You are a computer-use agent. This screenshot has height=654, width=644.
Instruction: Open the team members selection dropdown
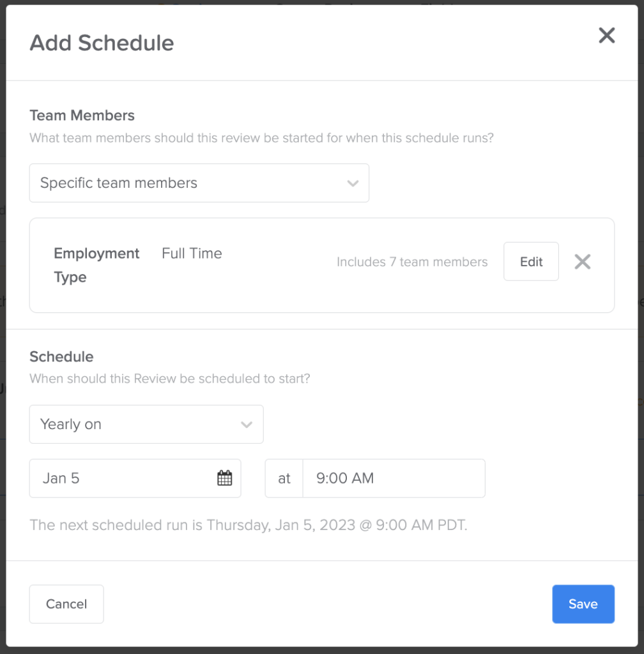[x=198, y=183]
